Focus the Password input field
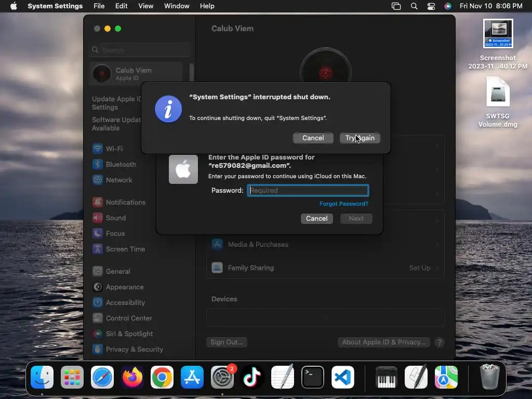 (308, 190)
